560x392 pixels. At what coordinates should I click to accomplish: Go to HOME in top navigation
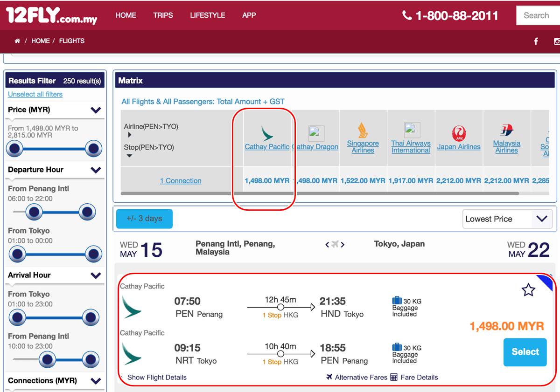pos(126,15)
